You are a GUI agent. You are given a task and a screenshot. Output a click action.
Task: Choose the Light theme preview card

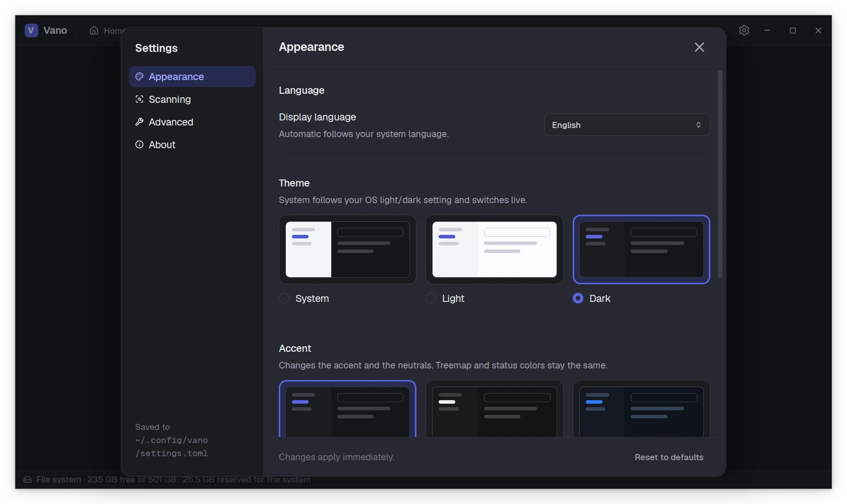point(494,249)
